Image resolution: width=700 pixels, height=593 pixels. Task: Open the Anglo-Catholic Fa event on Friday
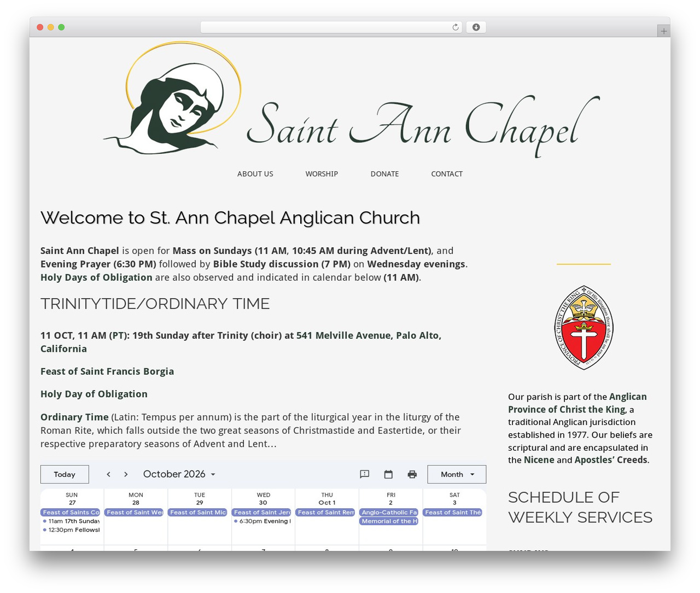click(x=389, y=513)
